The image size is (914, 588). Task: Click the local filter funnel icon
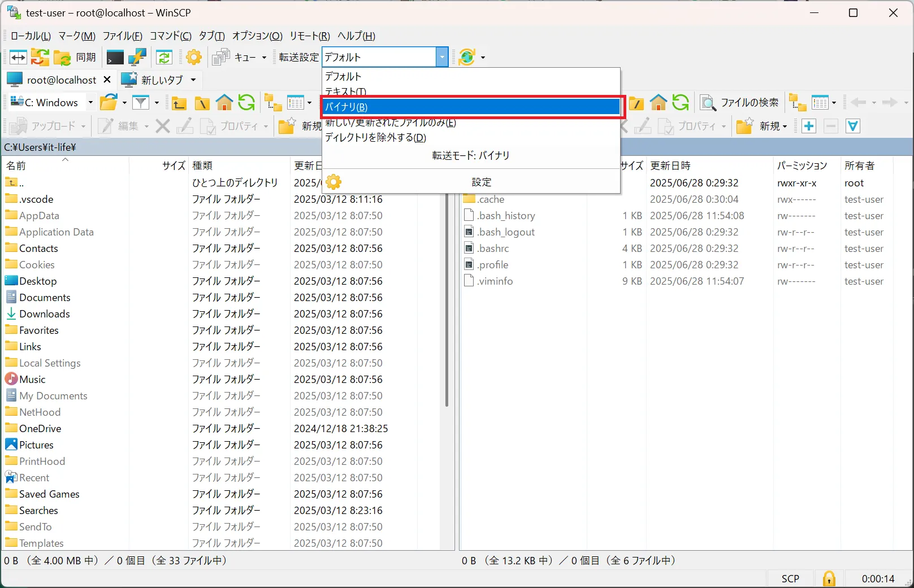(x=141, y=102)
